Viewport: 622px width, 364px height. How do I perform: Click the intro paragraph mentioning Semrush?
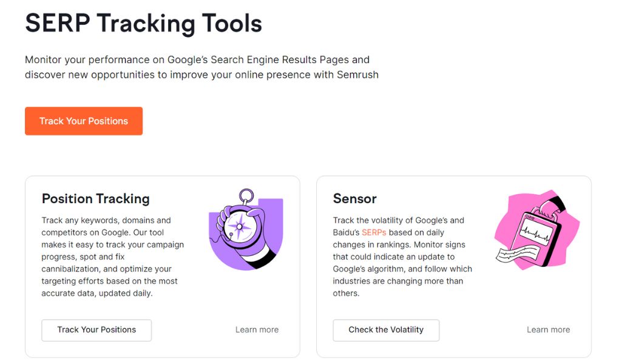[x=201, y=67]
